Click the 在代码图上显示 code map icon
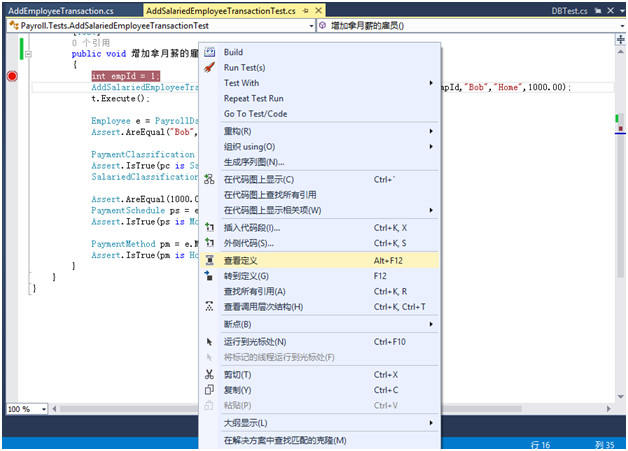 click(x=209, y=180)
